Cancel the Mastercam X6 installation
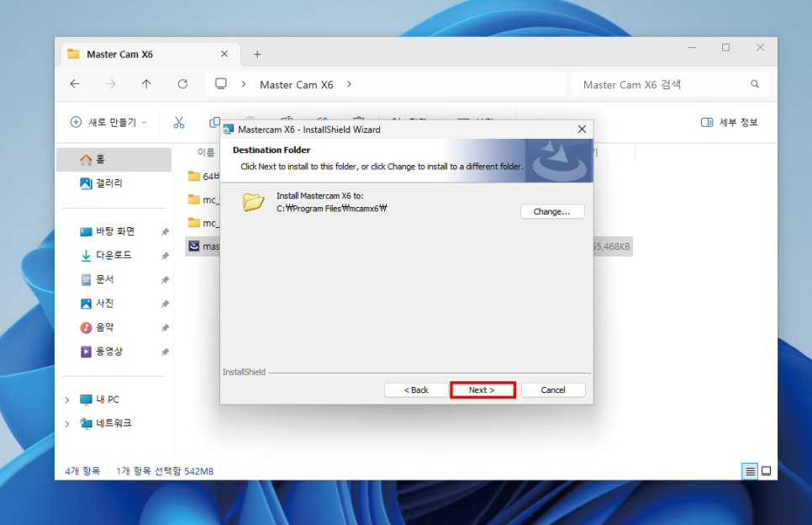The image size is (812, 525). click(553, 390)
